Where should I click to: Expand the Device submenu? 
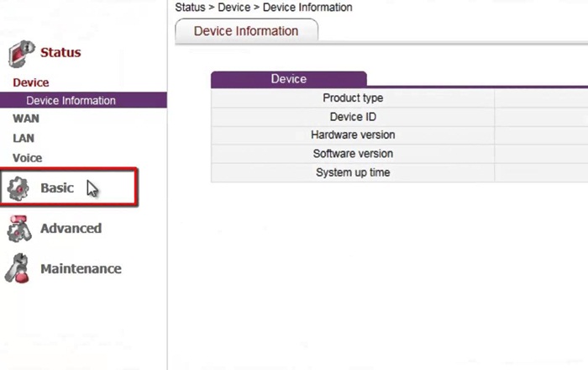31,82
